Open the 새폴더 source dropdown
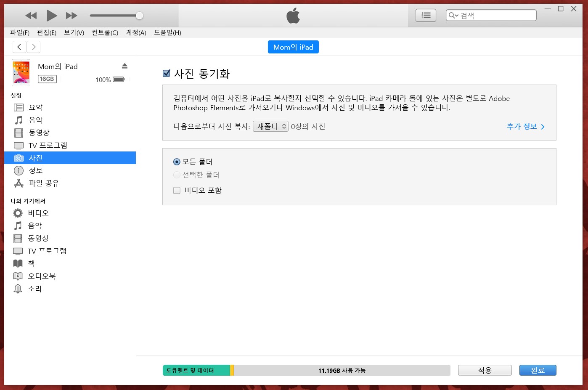This screenshot has width=588, height=390. [270, 126]
